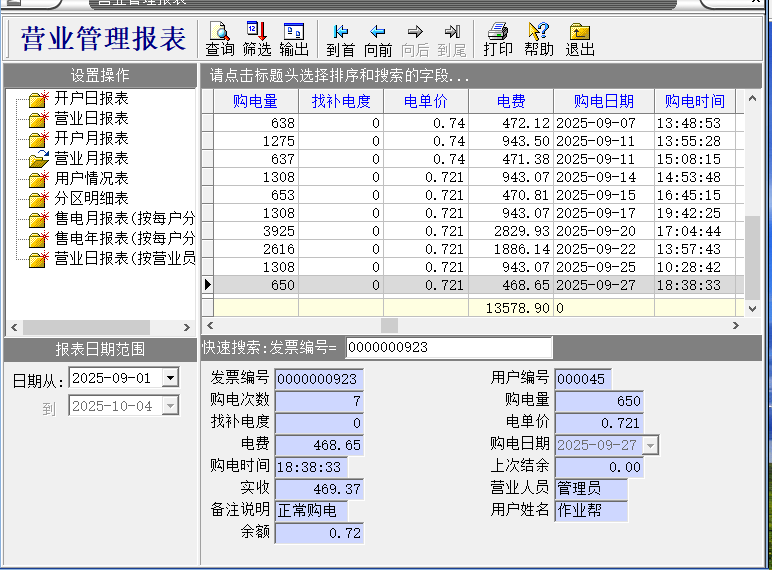Click the report tree horizontal scrollbar right arrow
This screenshot has height=570, width=772.
[x=187, y=328]
